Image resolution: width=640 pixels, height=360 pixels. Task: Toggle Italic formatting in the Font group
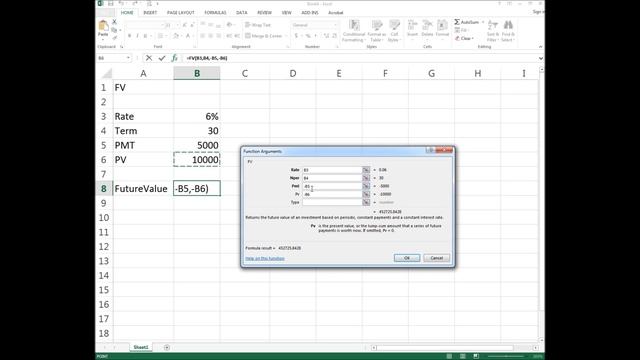click(137, 36)
